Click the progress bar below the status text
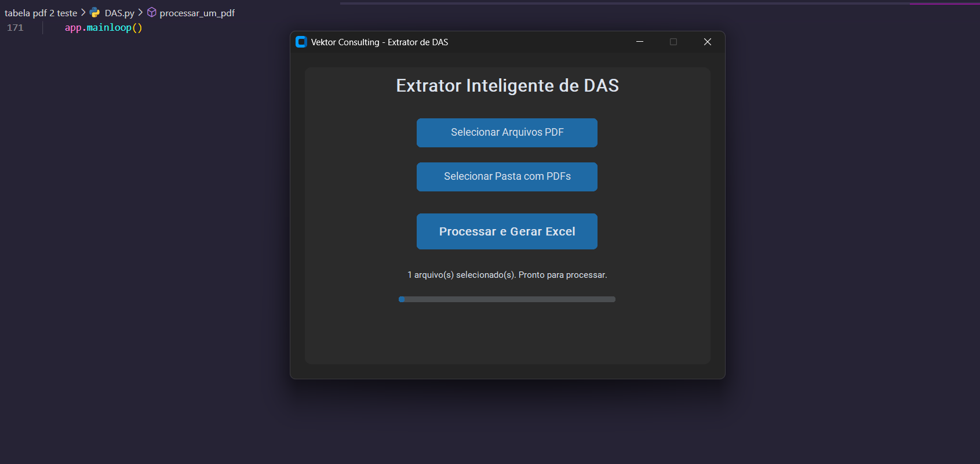 click(507, 299)
